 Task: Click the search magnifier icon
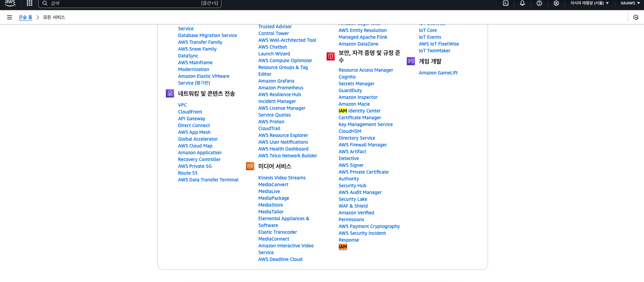tap(45, 3)
